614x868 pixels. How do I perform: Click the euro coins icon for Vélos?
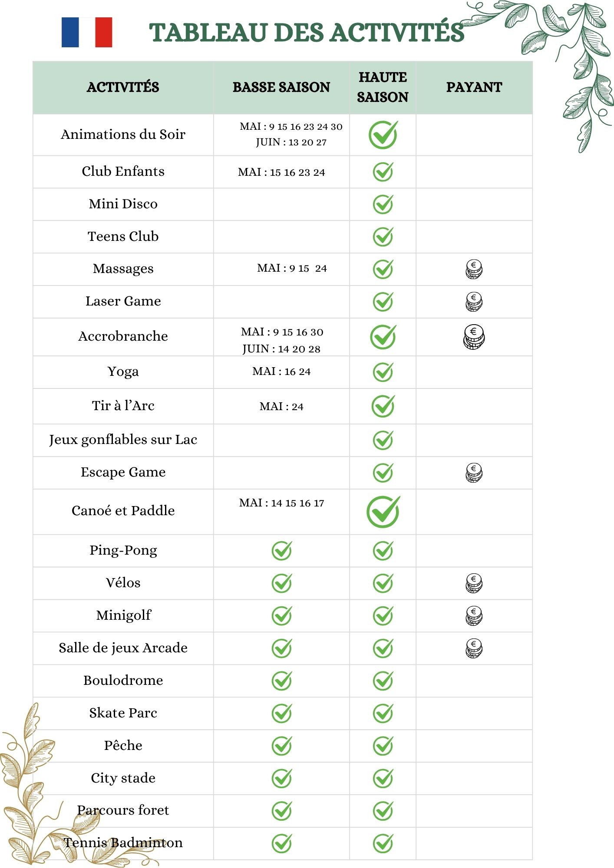[474, 583]
